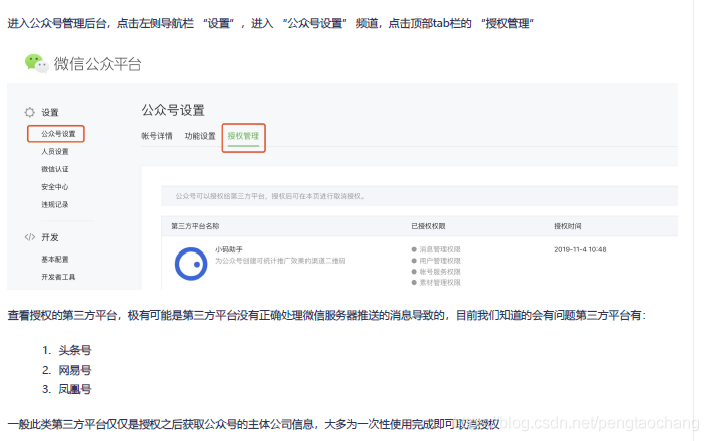
Task: Click the WeChat logo icon
Action: (37, 63)
